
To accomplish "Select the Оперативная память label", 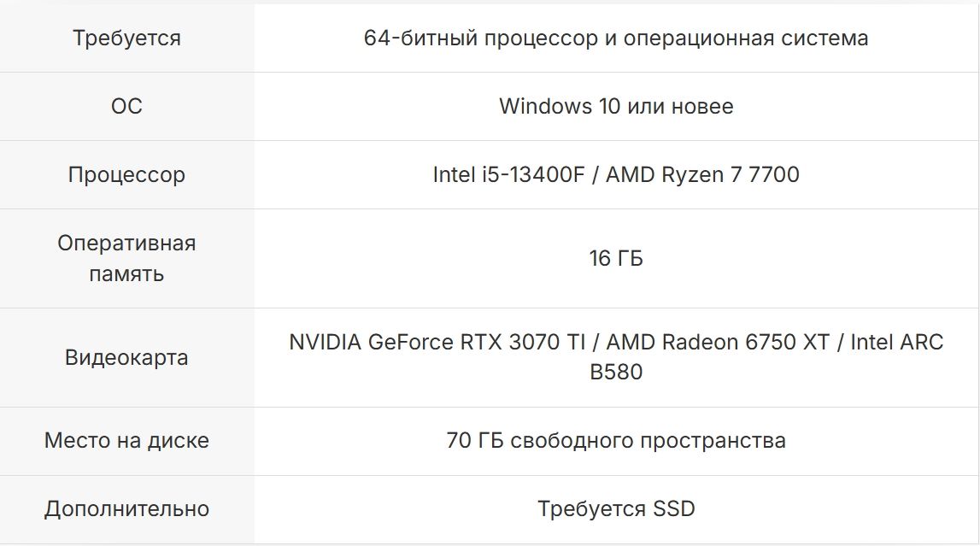I will tap(126, 259).
